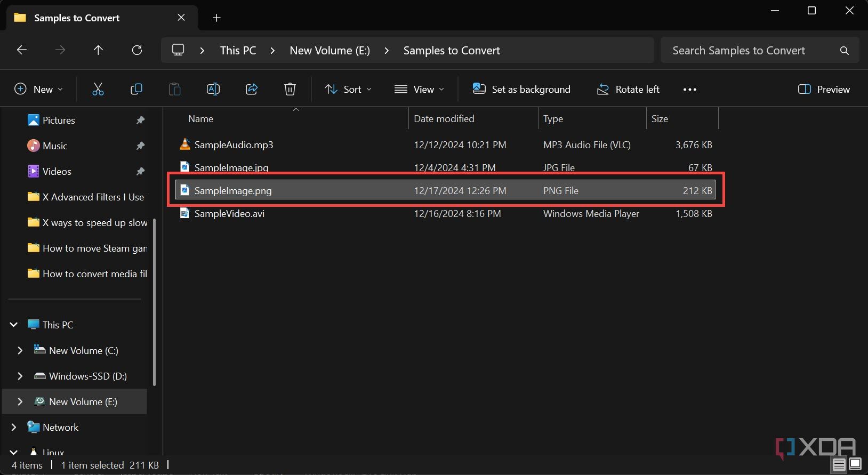Go back with the left arrow
The image size is (868, 475).
(22, 50)
